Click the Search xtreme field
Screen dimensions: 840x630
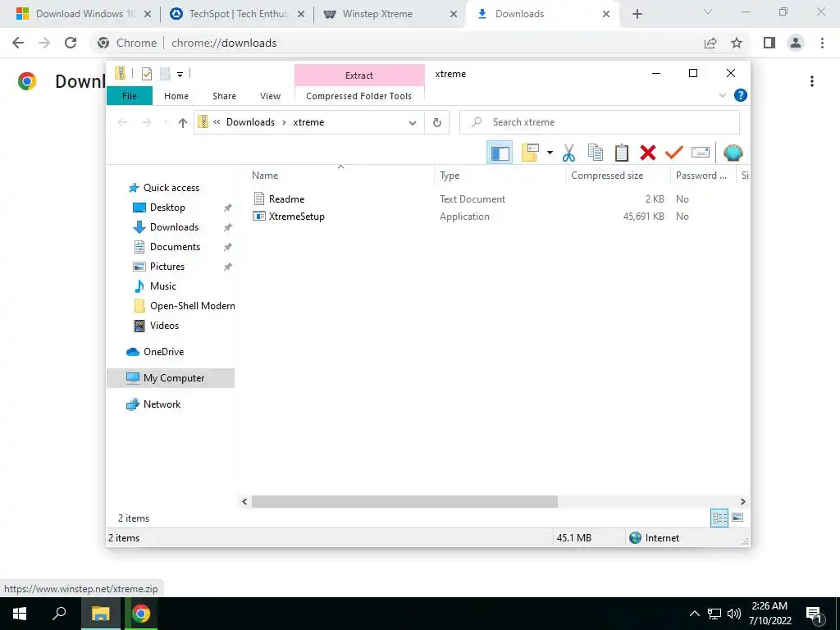point(600,122)
